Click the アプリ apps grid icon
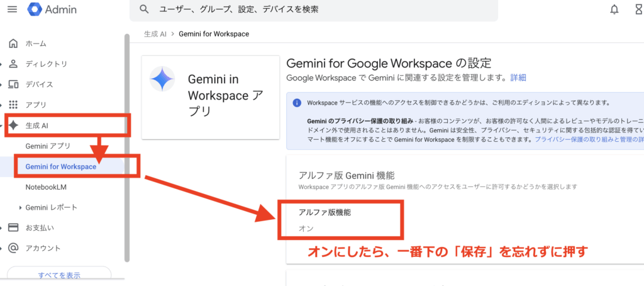Screen dimensions: 644x286 tap(13, 105)
